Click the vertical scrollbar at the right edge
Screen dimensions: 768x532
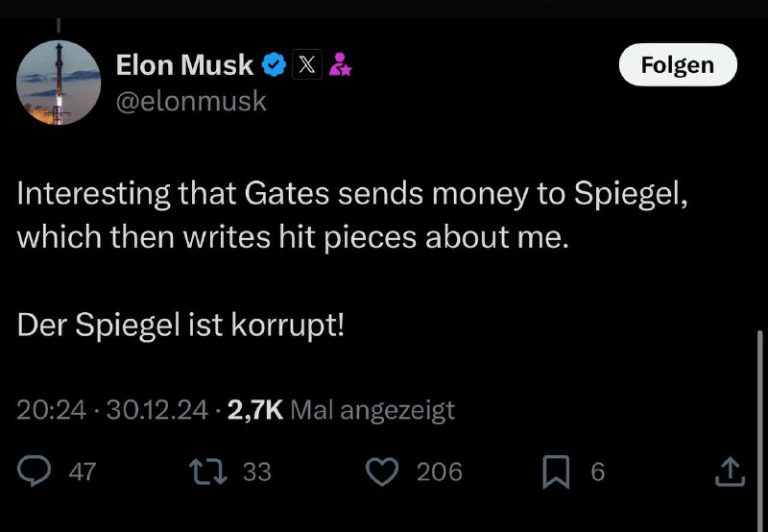click(759, 431)
